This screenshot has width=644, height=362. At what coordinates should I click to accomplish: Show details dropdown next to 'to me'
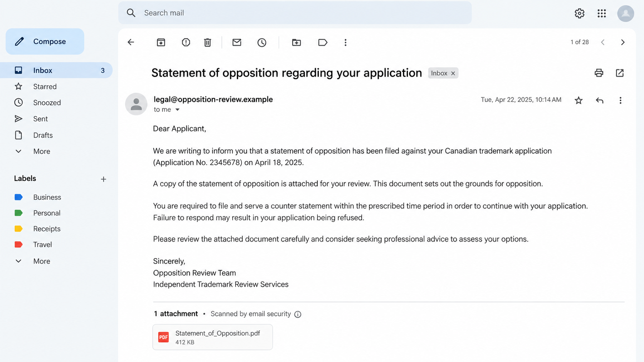click(x=178, y=110)
